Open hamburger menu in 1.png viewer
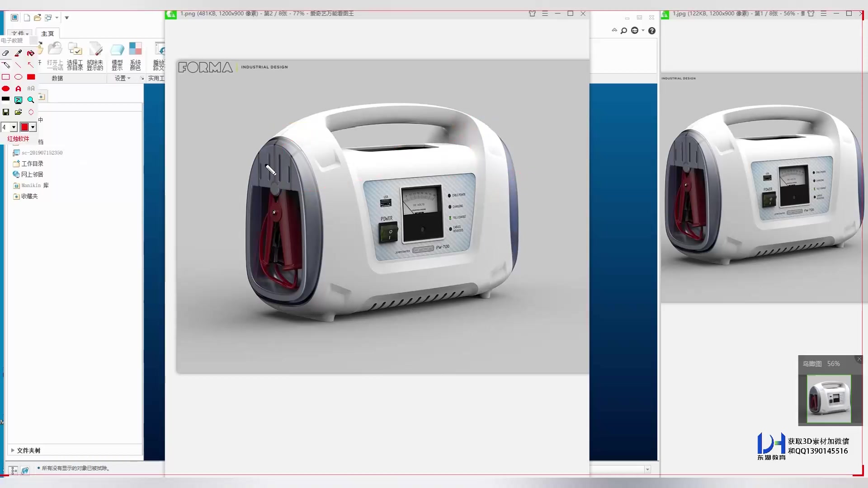868x488 pixels. (545, 14)
